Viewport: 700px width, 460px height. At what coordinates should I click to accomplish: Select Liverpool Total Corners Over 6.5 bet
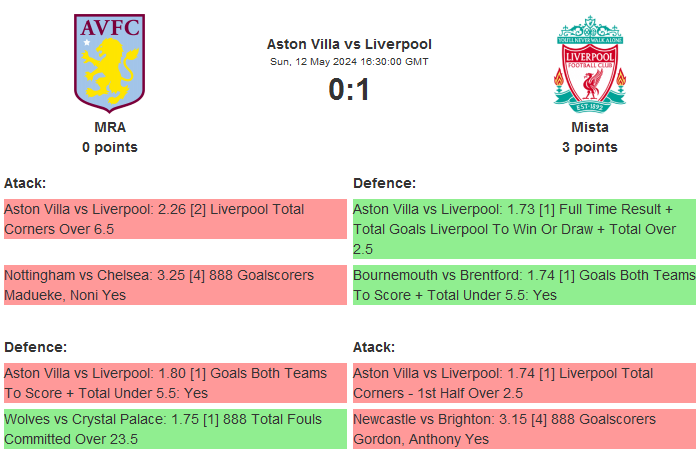(174, 219)
